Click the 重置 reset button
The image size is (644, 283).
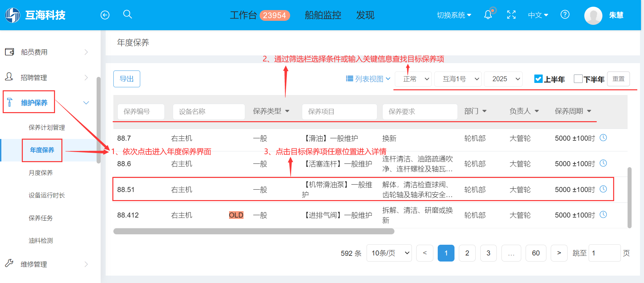tap(619, 79)
